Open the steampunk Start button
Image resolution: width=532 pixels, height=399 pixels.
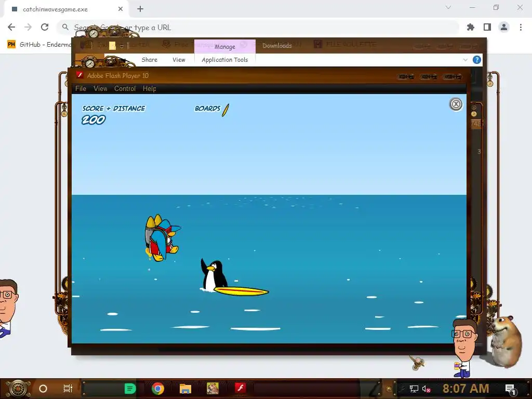point(18,389)
